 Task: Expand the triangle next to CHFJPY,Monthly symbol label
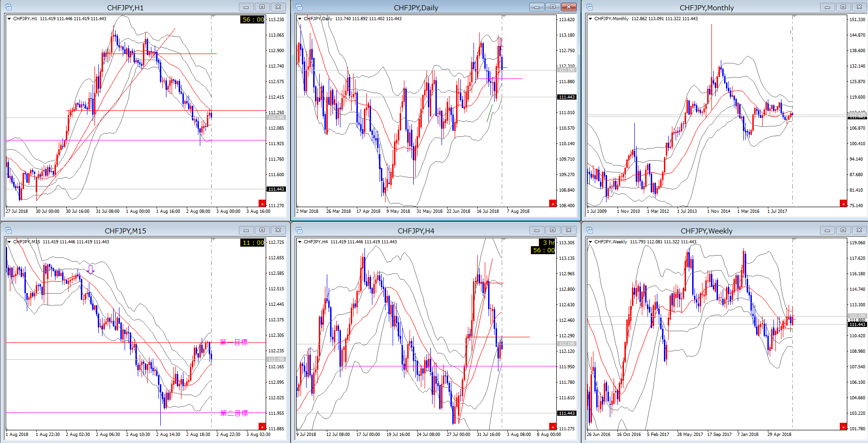(591, 19)
